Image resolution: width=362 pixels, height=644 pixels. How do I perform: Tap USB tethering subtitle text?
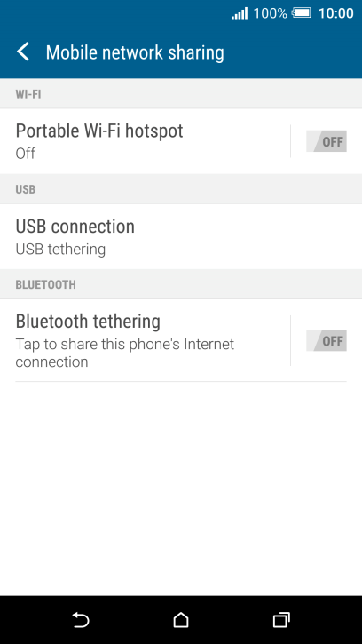pyautogui.click(x=60, y=250)
